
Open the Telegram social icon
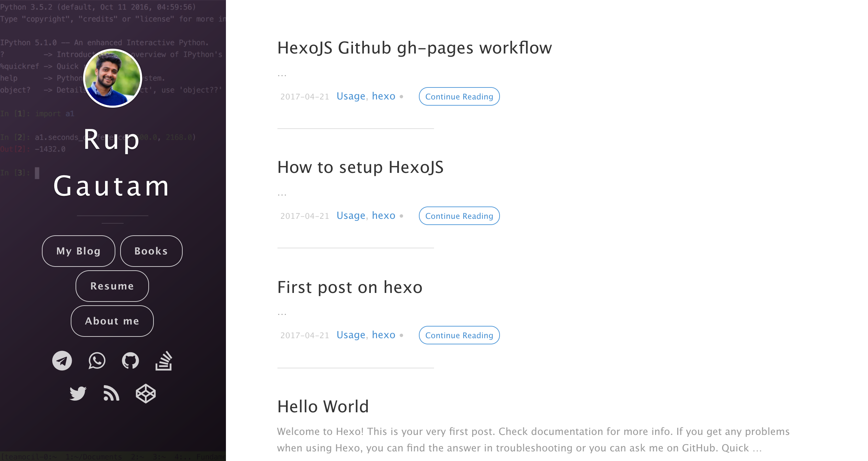(62, 360)
